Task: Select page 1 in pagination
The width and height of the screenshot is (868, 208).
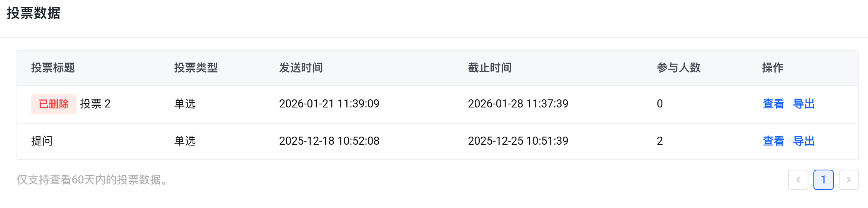Action: tap(823, 180)
